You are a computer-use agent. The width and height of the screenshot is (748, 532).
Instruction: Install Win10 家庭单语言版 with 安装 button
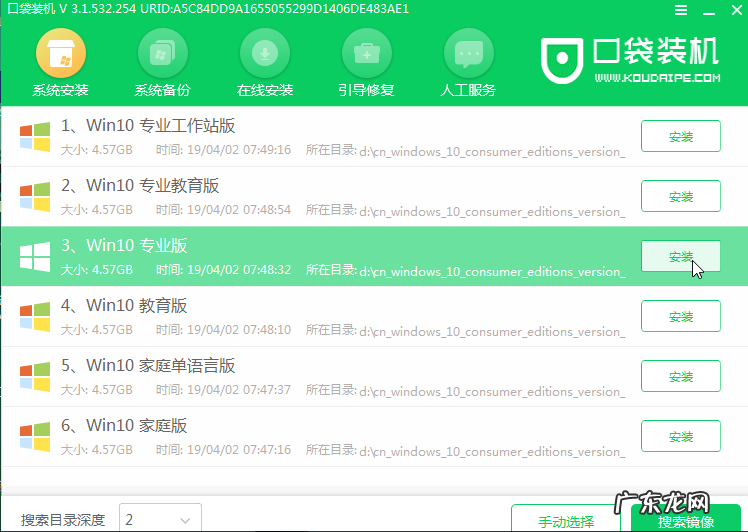click(681, 376)
